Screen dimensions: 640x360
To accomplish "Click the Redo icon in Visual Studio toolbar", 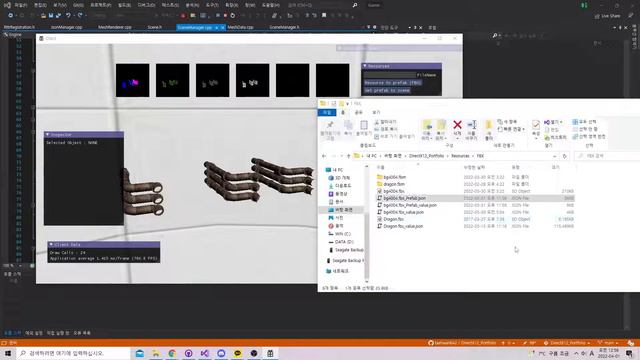I will (80, 16).
